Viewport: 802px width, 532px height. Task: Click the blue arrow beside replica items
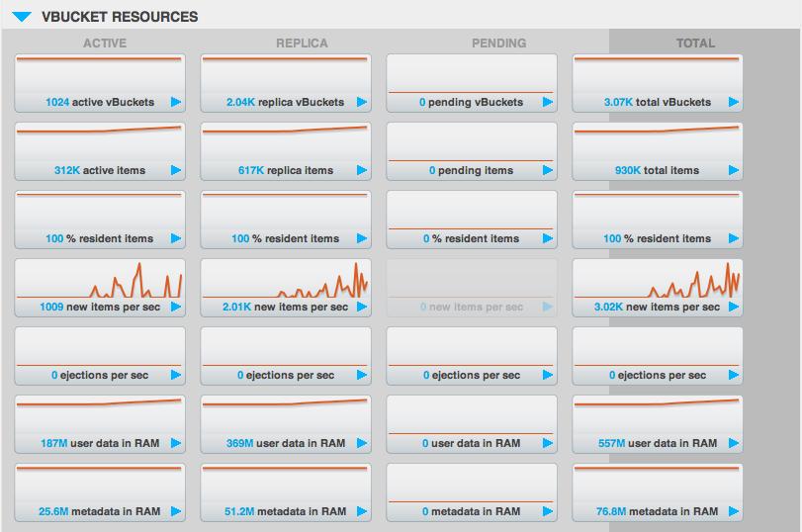click(x=362, y=170)
